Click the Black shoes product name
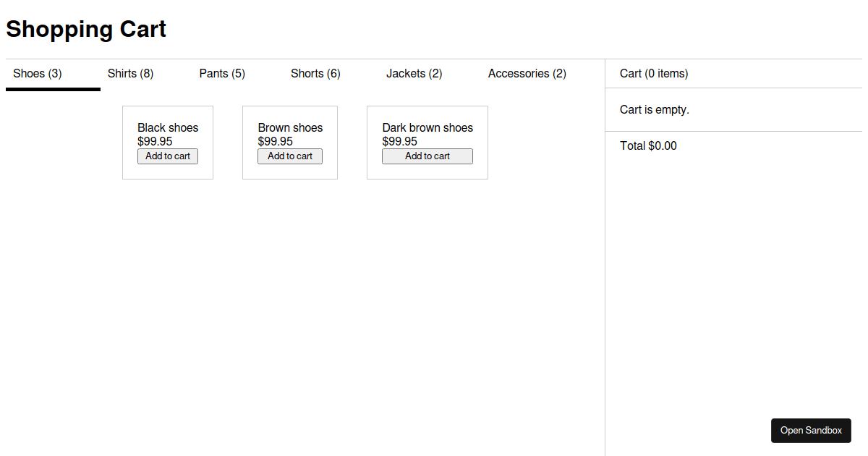The height and width of the screenshot is (456, 868). (x=168, y=128)
